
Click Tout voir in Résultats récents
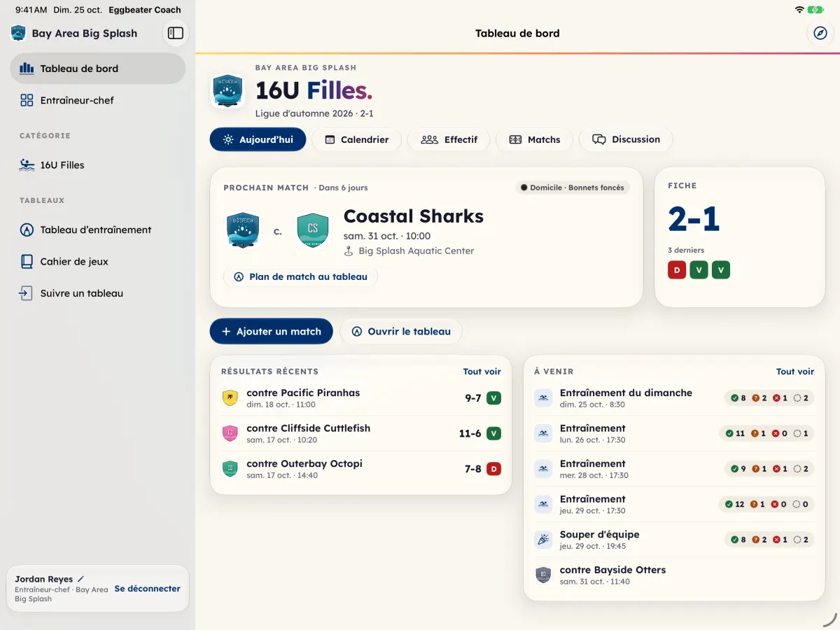pyautogui.click(x=482, y=372)
